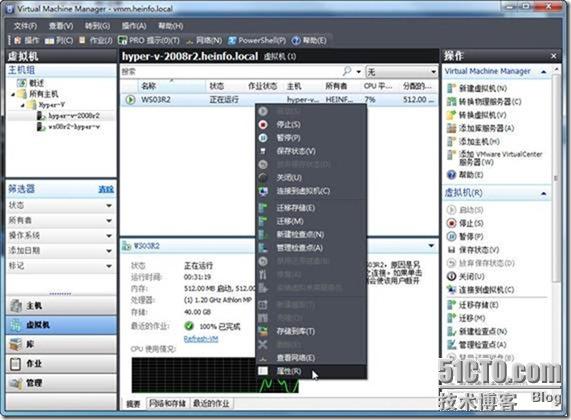Click the 管理检查点(A) icon in the 操作 pane

452,345
